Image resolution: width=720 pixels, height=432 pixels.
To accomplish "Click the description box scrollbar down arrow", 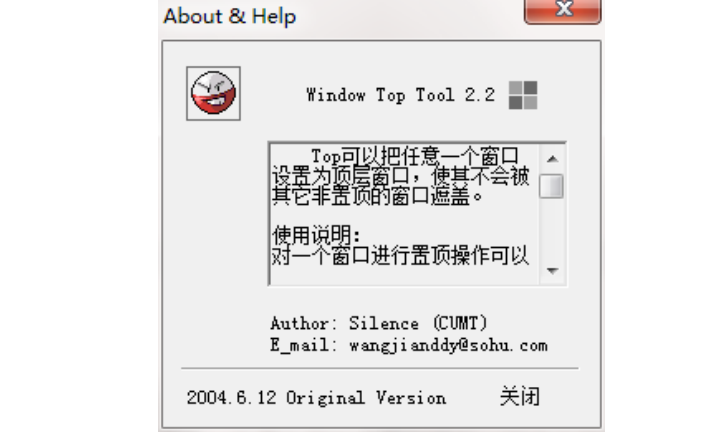I will pyautogui.click(x=552, y=270).
